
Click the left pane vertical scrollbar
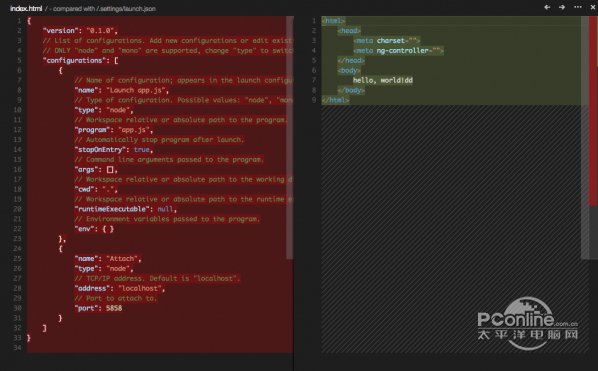(x=290, y=138)
